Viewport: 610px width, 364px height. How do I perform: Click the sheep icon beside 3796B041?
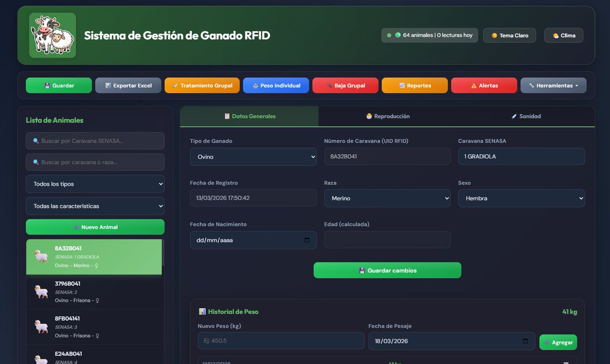41,292
